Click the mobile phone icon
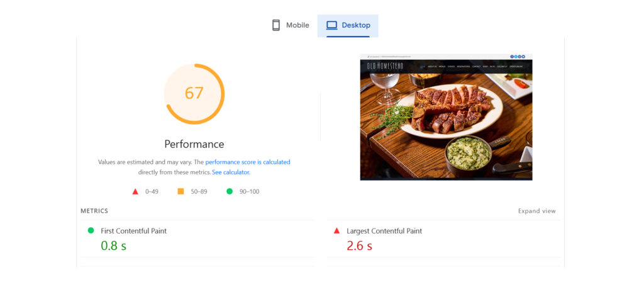Viewport: 644px width, 282px height. (x=275, y=25)
